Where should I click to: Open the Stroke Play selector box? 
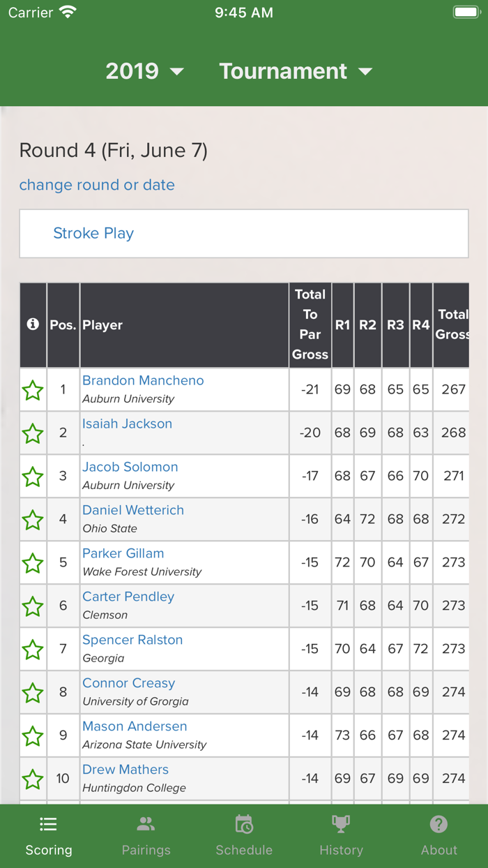click(244, 234)
